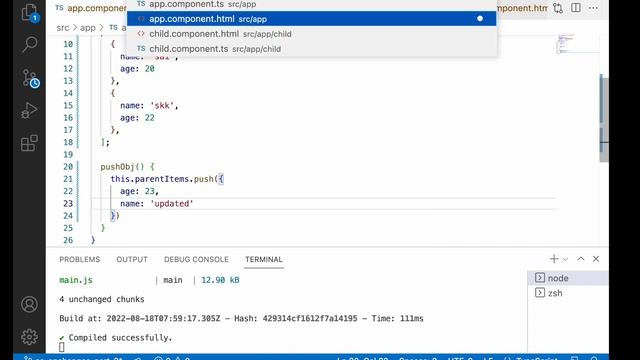Click the terminal cursor prompt
Image resolution: width=640 pixels, height=360 pixels.
[x=62, y=347]
